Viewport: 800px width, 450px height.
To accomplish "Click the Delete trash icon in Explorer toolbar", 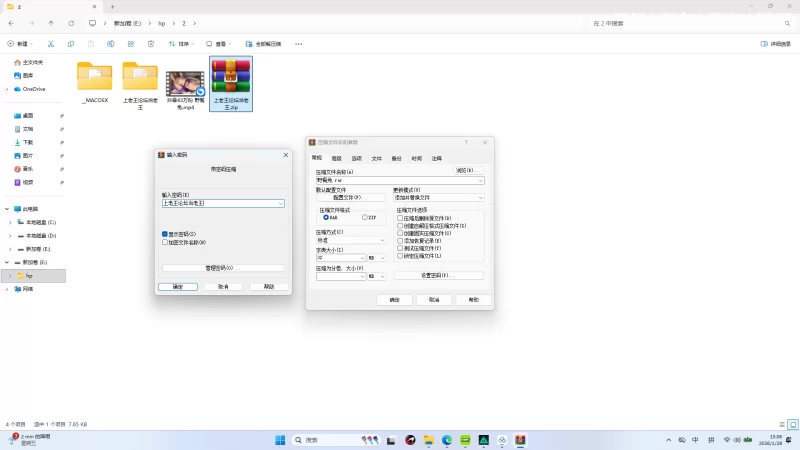I will pos(151,44).
